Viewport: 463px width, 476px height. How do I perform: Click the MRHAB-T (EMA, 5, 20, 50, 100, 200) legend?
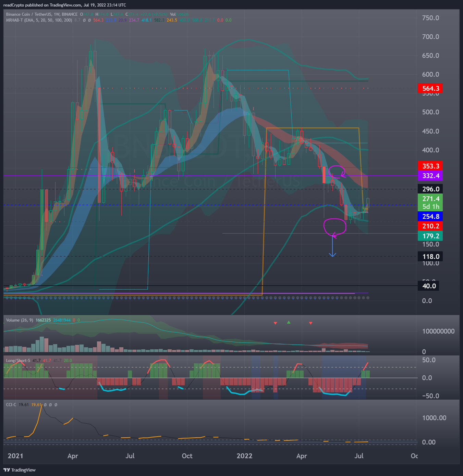click(39, 20)
